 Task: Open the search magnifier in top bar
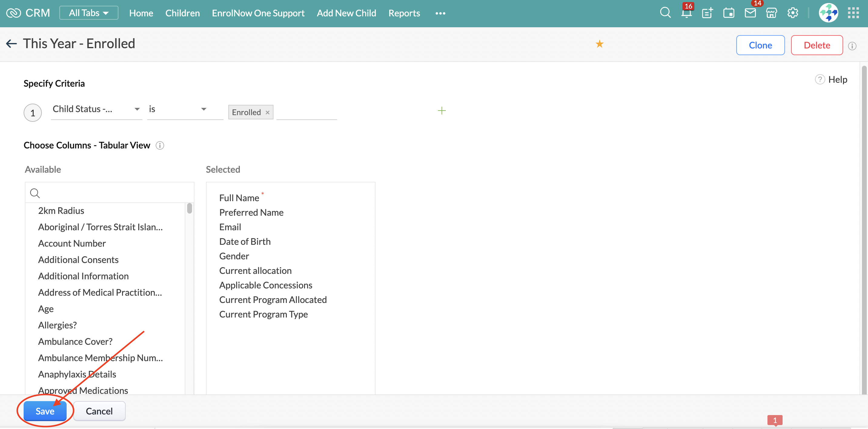pyautogui.click(x=665, y=13)
